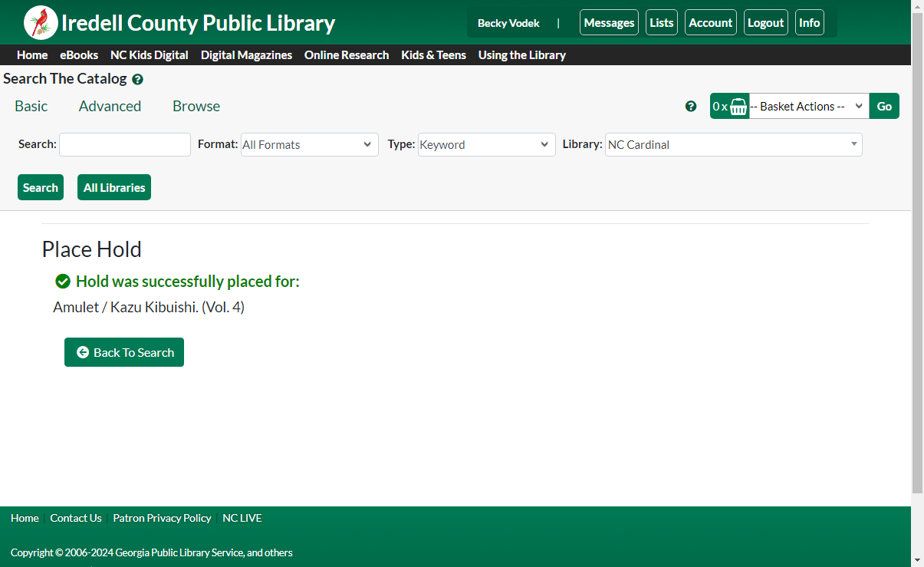Click the Info button in header
This screenshot has width=924, height=567.
pos(810,22)
